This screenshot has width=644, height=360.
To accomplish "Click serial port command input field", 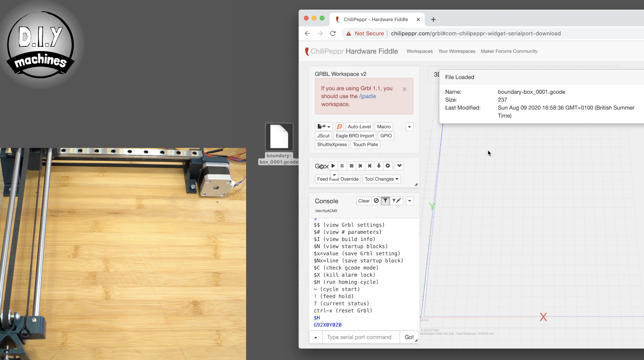I will (361, 337).
